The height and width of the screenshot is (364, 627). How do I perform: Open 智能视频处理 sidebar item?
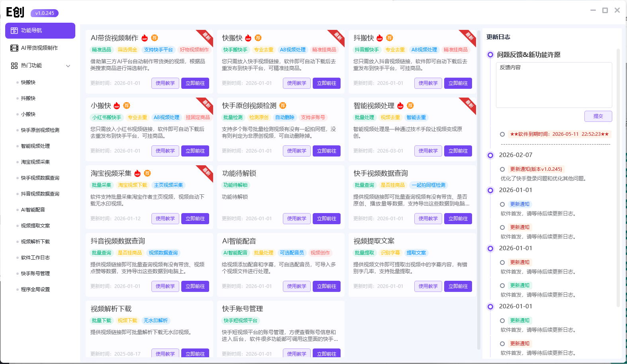(35, 146)
